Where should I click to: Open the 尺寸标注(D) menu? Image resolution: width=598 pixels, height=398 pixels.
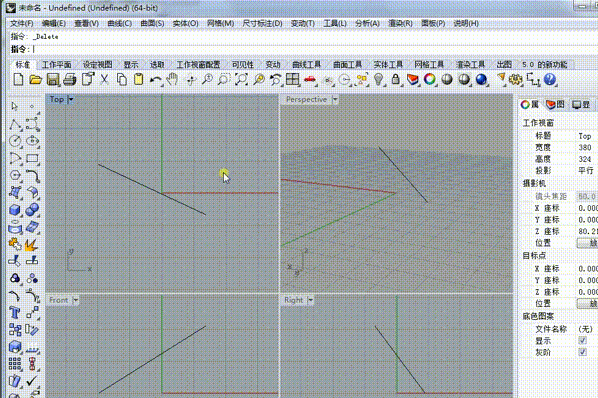[x=262, y=23]
